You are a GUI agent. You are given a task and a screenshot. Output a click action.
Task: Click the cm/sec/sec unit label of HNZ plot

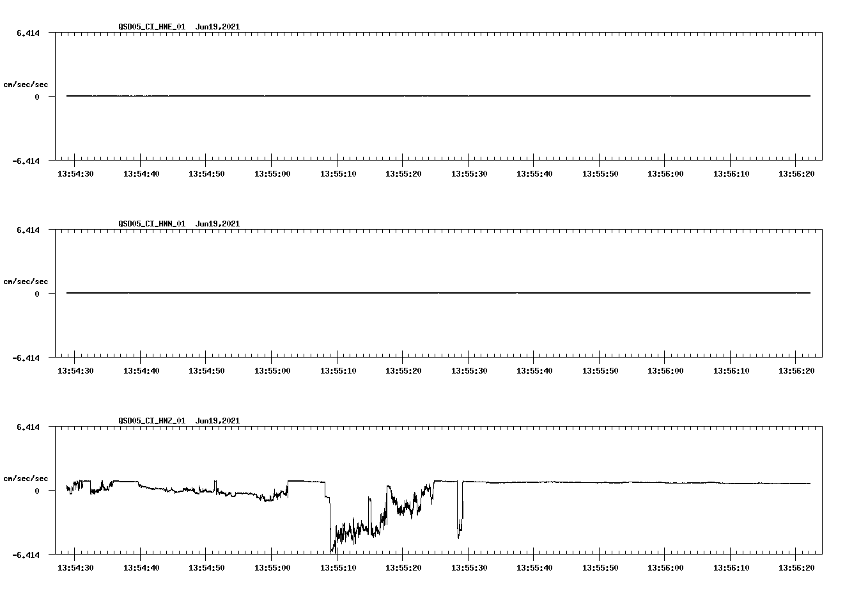pos(26,478)
